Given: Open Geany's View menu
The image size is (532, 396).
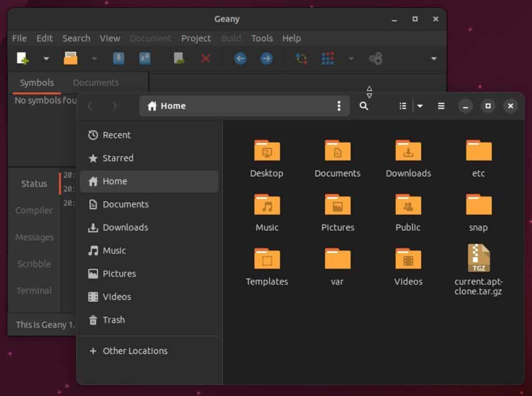Looking at the screenshot, I should (x=110, y=38).
